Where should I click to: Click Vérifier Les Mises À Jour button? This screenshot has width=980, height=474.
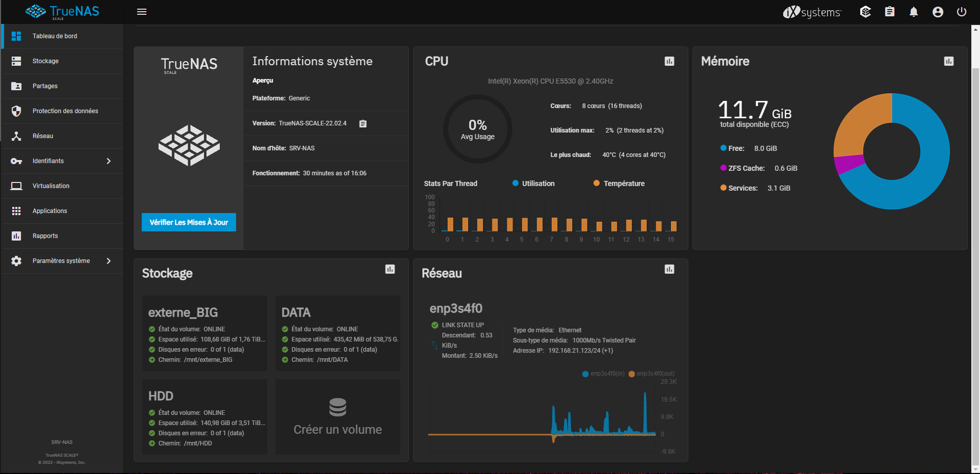(189, 222)
